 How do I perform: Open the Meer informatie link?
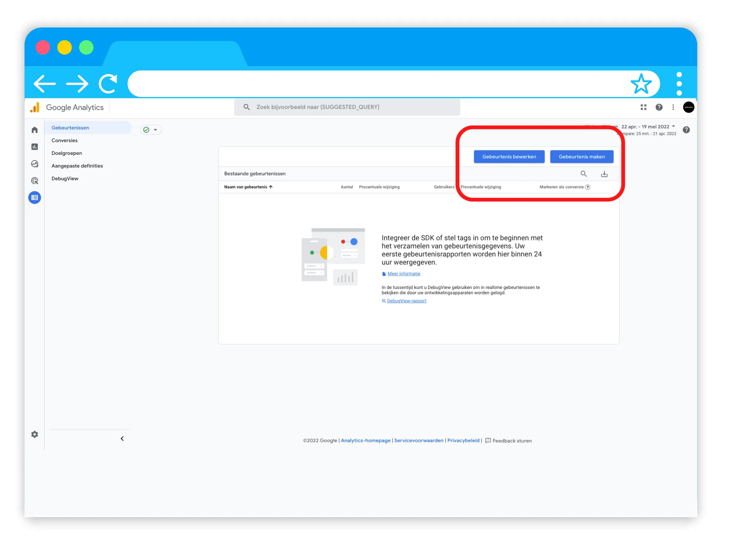(x=404, y=274)
